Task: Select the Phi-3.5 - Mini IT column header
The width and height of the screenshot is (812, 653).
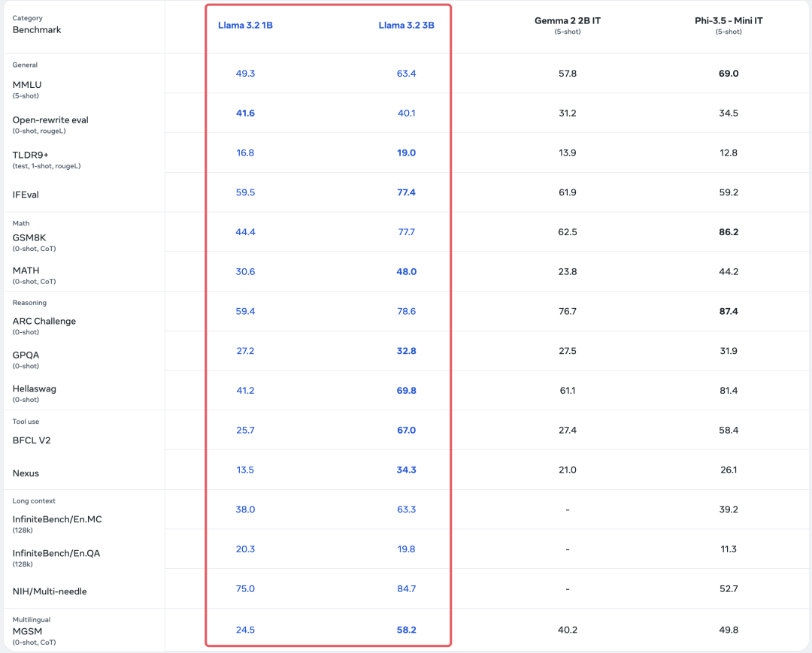Action: [729, 21]
